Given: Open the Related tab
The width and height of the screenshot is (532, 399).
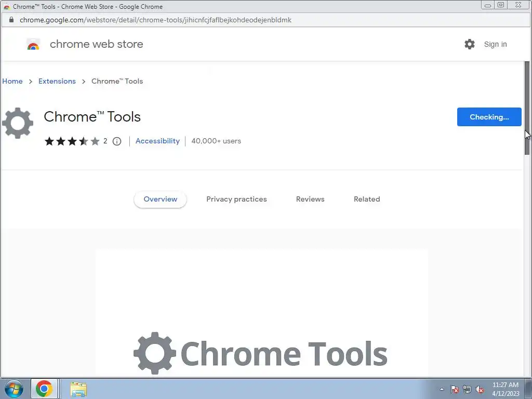Looking at the screenshot, I should [x=367, y=199].
